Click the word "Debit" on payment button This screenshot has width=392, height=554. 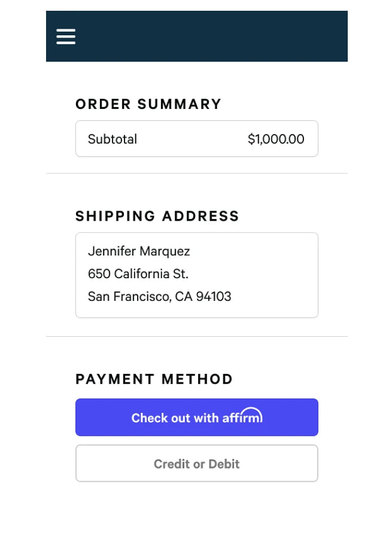(224, 464)
